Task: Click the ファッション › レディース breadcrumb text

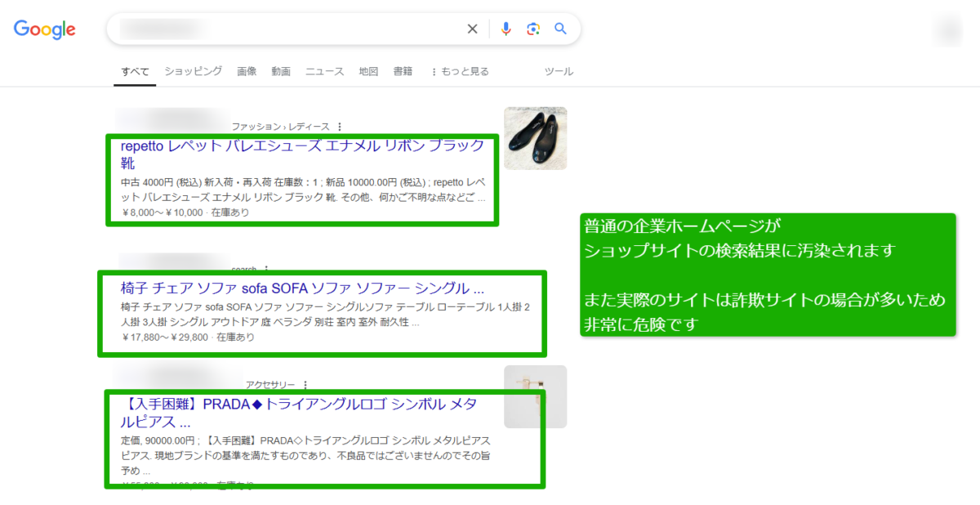Action: 280,127
